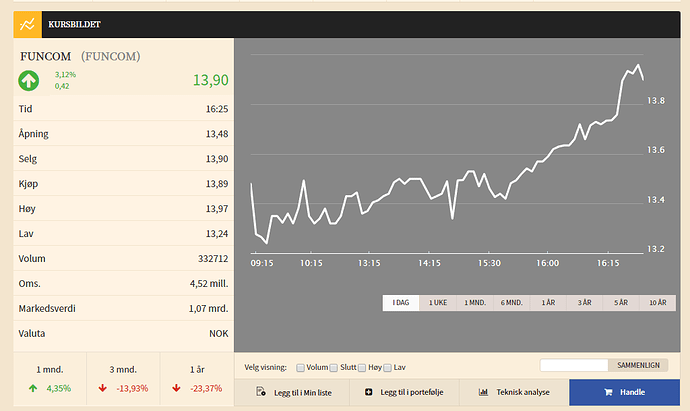The height and width of the screenshot is (411, 690).
Task: Toggle the Lav checkbox
Action: [x=388, y=367]
